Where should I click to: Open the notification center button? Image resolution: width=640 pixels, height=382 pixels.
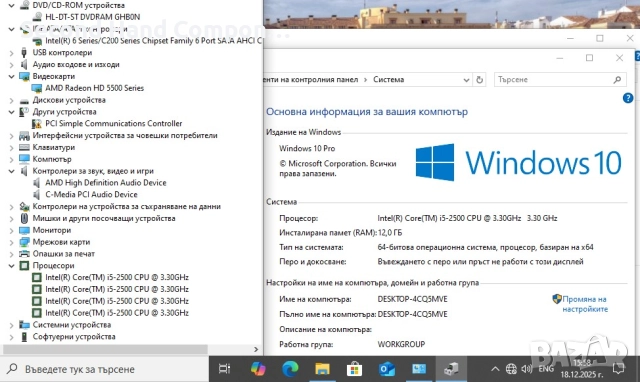click(618, 369)
